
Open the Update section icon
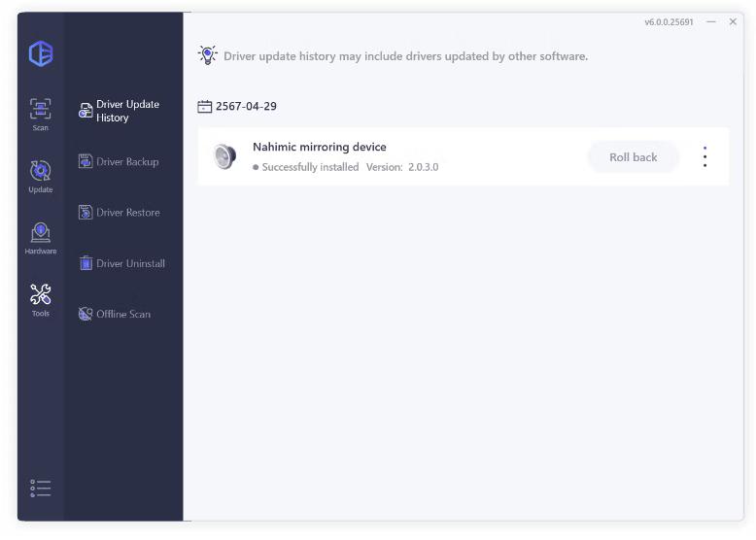point(41,172)
